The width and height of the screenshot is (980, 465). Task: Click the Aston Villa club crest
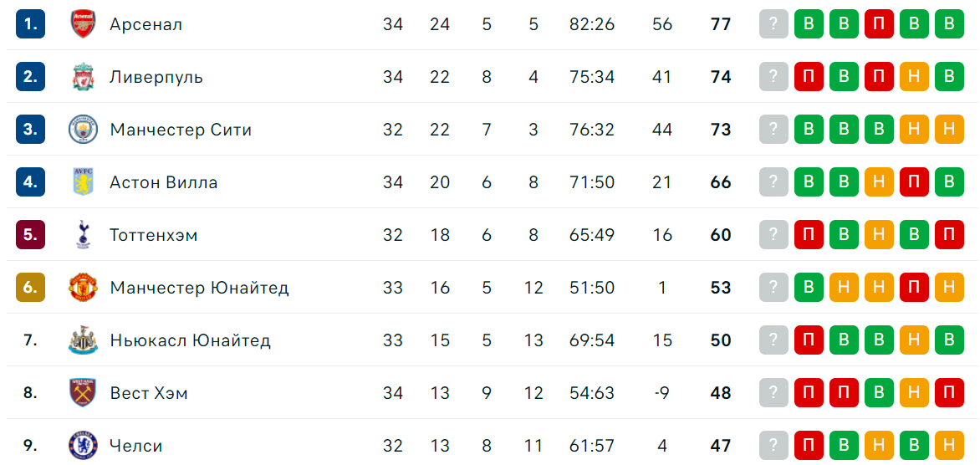coord(83,182)
